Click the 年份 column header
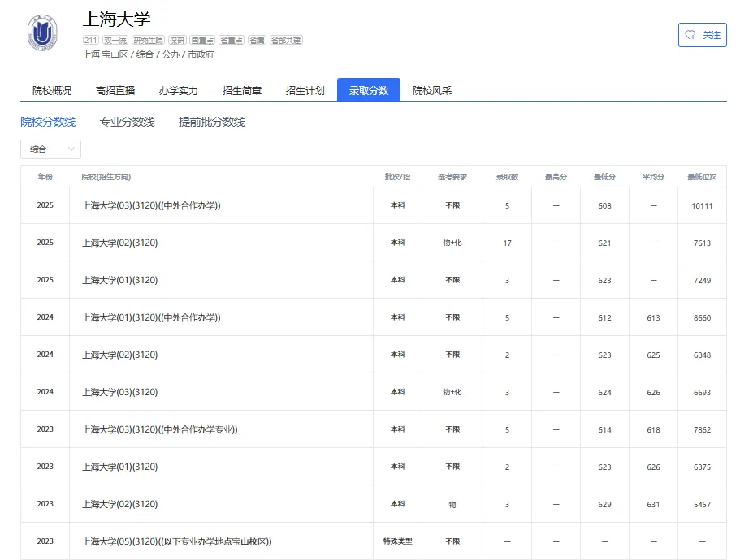The image size is (753, 560). click(x=45, y=177)
